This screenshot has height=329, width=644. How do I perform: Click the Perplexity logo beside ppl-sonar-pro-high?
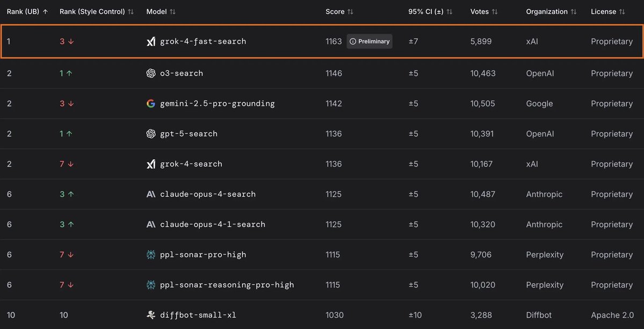click(x=151, y=255)
